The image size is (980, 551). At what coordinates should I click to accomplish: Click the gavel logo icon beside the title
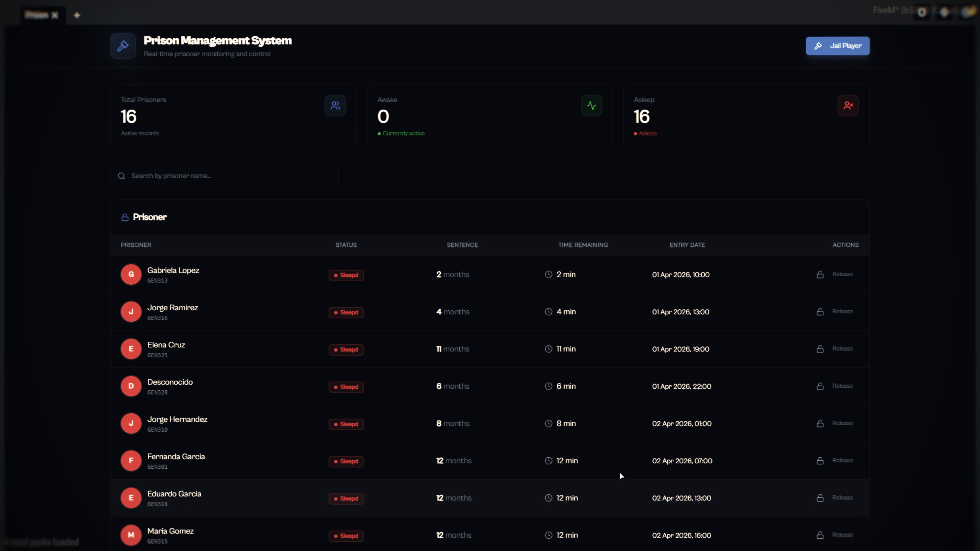123,46
